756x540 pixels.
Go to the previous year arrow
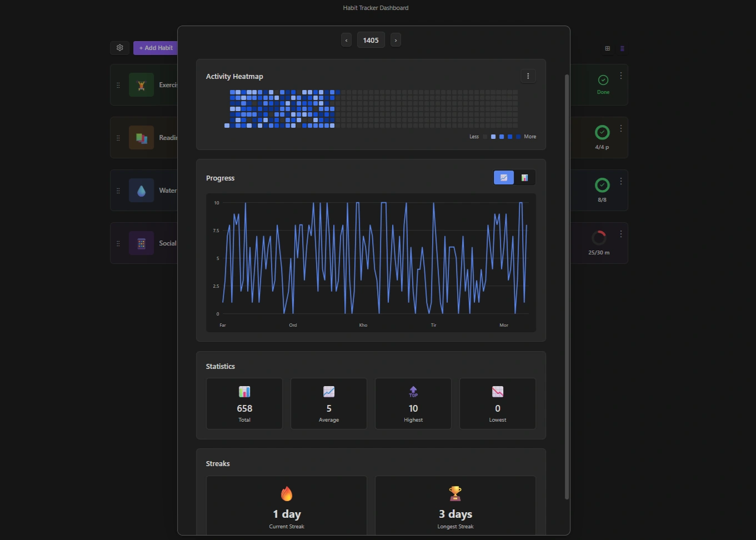[x=347, y=40]
